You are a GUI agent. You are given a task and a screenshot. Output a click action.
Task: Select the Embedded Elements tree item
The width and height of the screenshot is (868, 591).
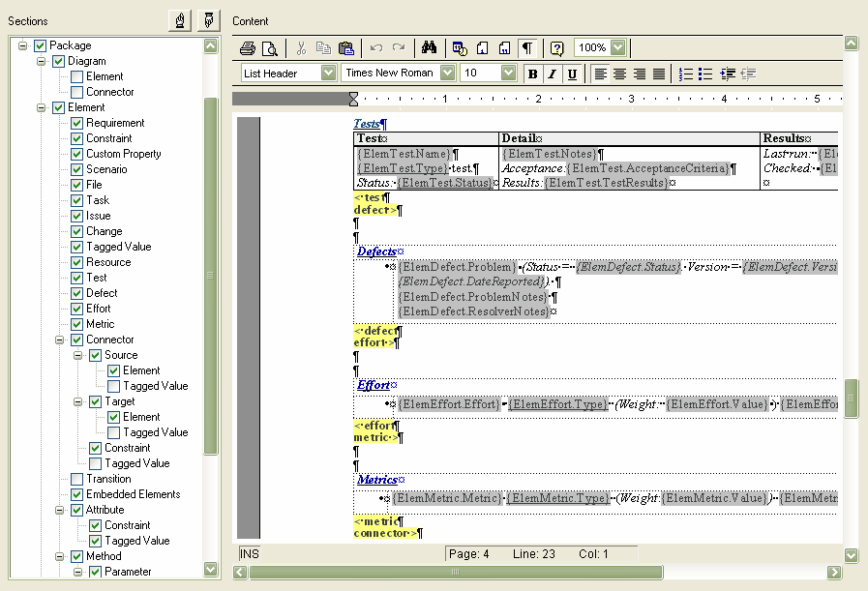133,494
